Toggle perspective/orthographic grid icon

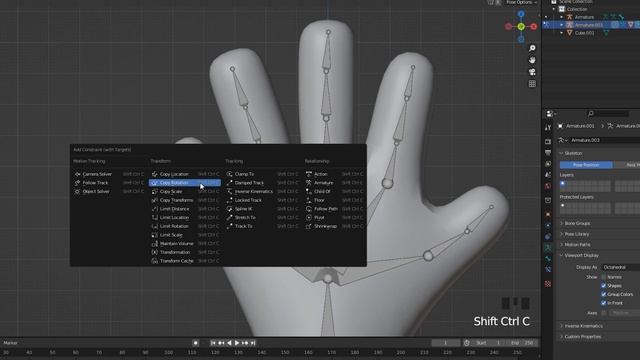click(532, 84)
